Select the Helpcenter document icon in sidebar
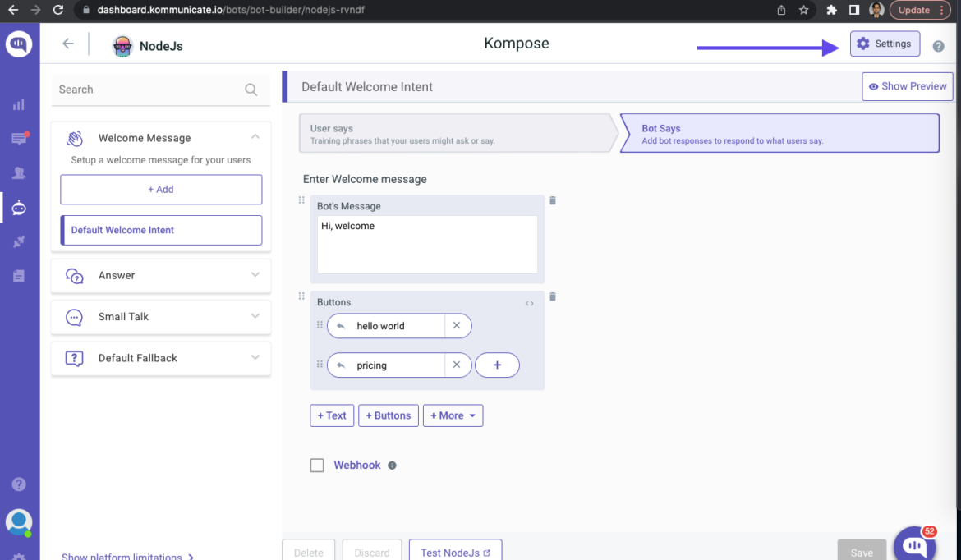Viewport: 961px width, 560px height. tap(20, 276)
